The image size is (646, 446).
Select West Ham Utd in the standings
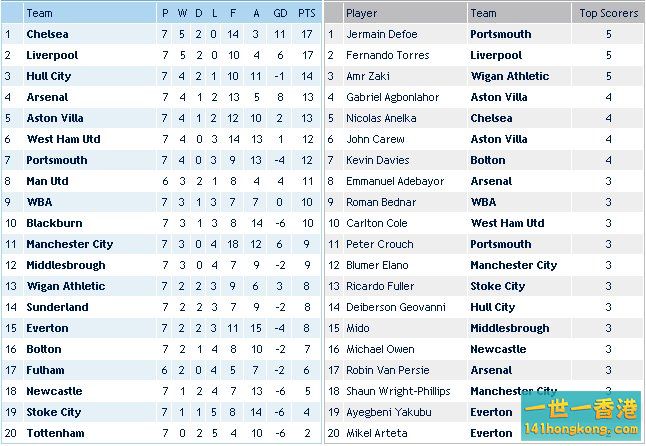63,139
